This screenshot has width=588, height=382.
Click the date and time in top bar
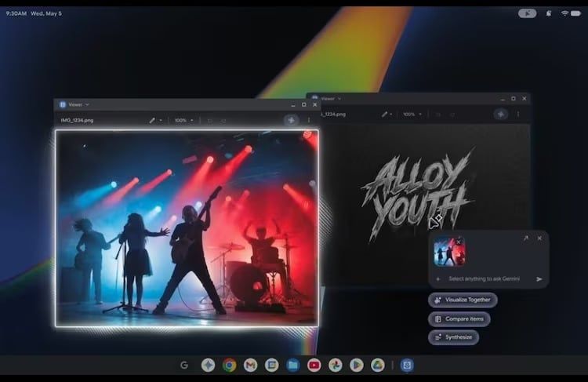click(x=34, y=13)
